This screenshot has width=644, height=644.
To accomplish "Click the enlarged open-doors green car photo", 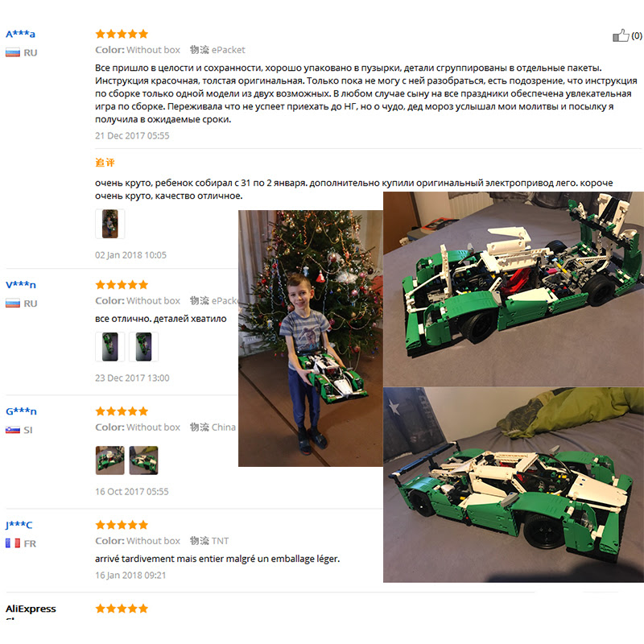I will point(514,289).
